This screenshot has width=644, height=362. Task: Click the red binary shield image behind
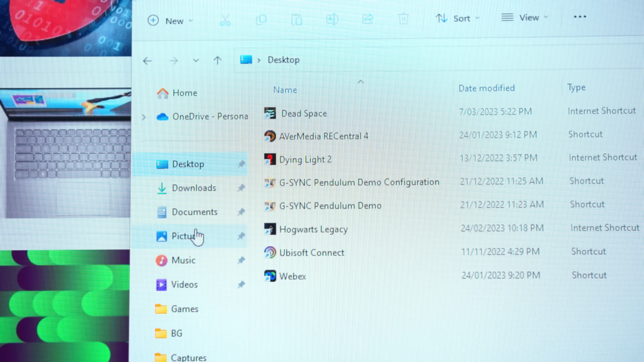pyautogui.click(x=65, y=28)
